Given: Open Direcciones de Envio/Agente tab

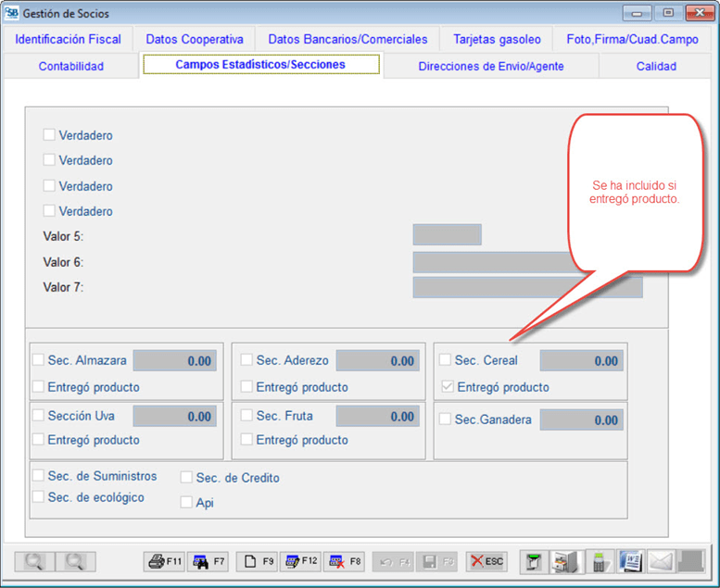Looking at the screenshot, I should coord(490,66).
